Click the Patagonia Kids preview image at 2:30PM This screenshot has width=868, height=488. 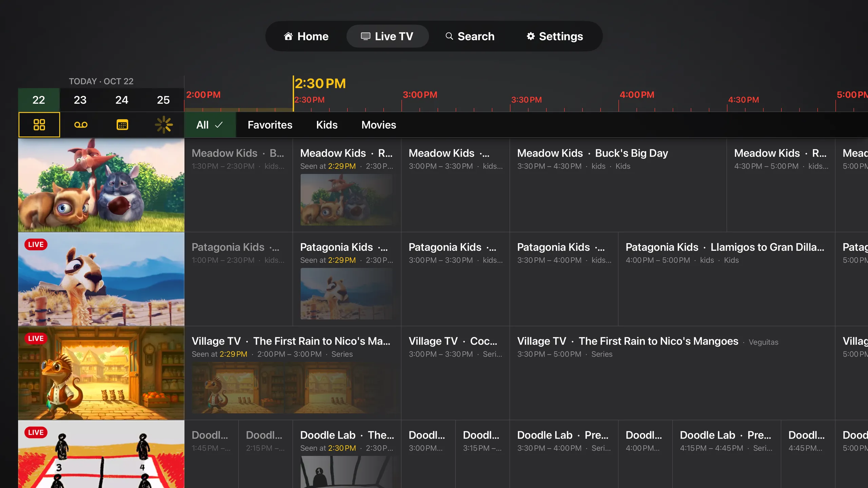(x=347, y=293)
